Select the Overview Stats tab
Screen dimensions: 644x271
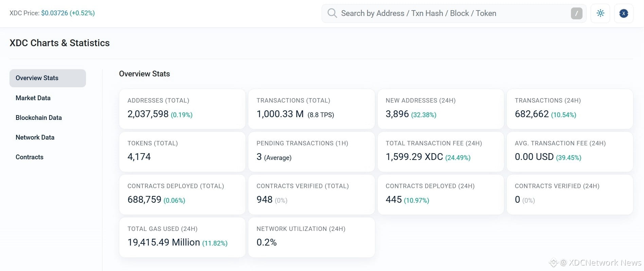48,78
